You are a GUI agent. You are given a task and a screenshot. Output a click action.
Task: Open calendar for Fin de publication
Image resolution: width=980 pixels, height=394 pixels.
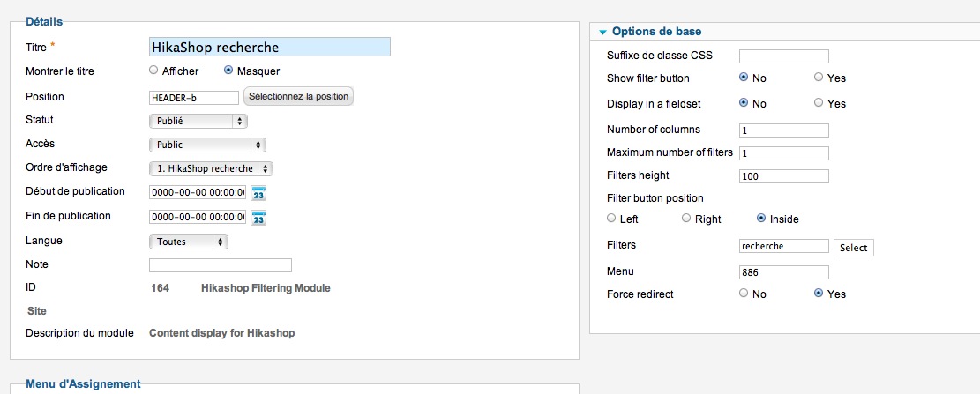point(258,218)
